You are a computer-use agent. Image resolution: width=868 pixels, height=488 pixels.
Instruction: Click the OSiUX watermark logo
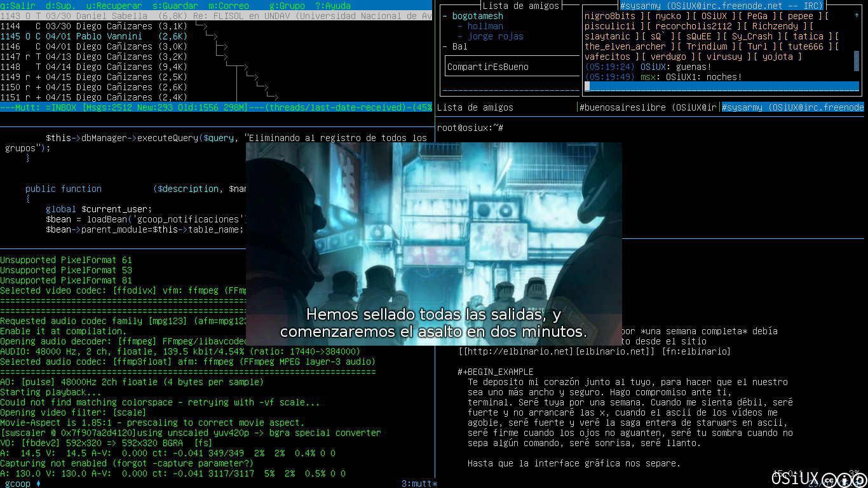[x=796, y=479]
